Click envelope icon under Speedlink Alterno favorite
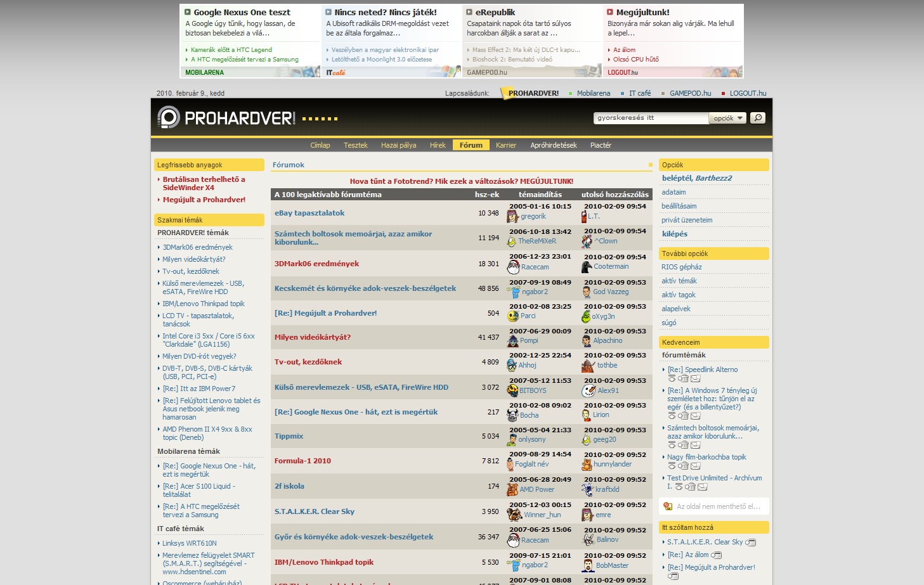924x585 pixels. (696, 378)
